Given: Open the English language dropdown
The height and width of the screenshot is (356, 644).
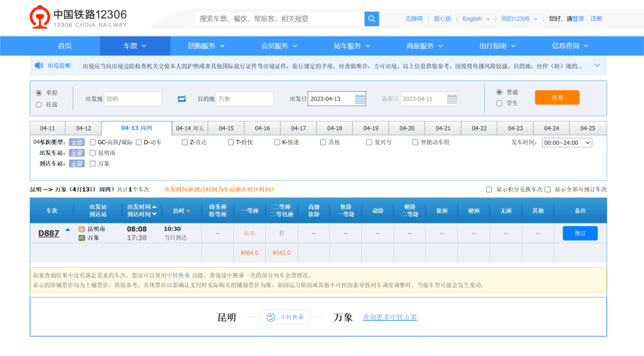Looking at the screenshot, I should pyautogui.click(x=476, y=19).
